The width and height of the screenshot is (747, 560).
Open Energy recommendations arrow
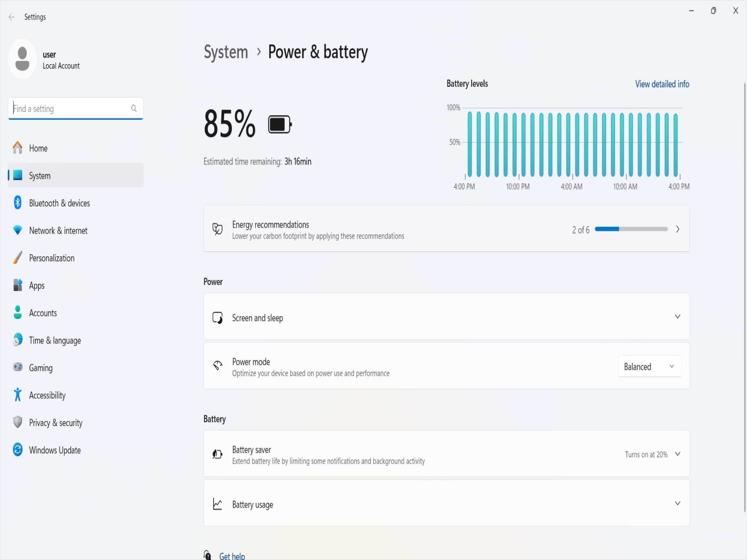point(677,229)
